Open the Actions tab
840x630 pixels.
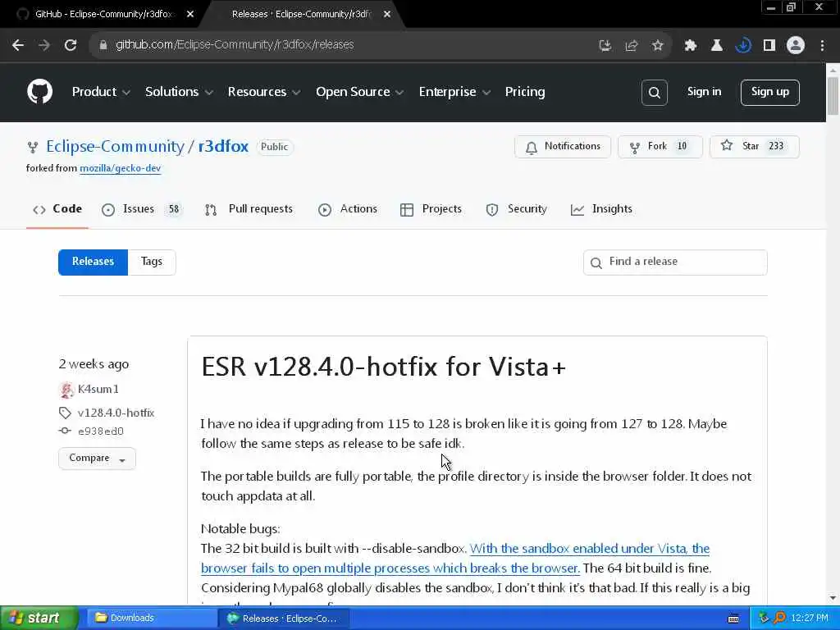[x=348, y=209]
